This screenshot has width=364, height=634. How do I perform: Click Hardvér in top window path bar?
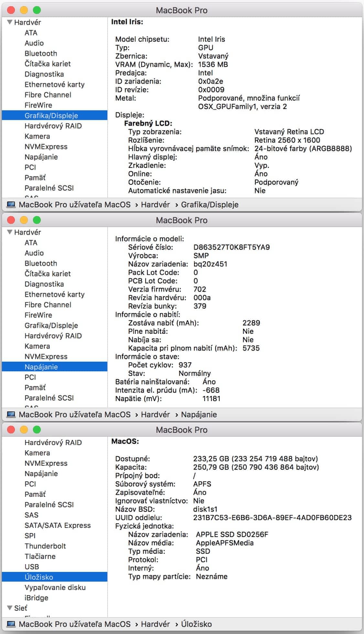[155, 204]
